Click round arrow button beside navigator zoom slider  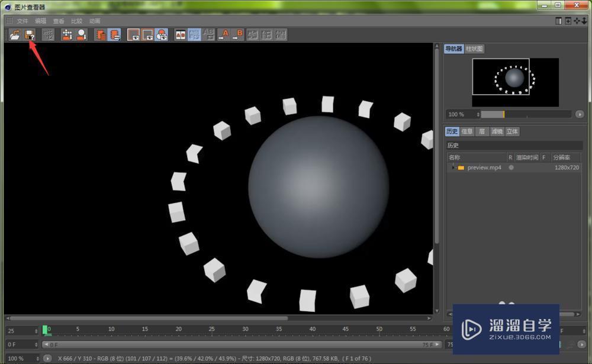tap(580, 114)
